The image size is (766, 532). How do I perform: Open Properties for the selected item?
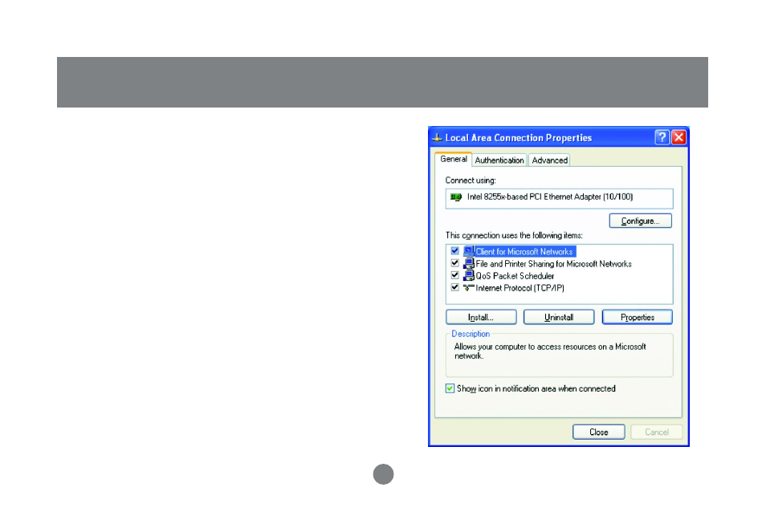(x=638, y=317)
